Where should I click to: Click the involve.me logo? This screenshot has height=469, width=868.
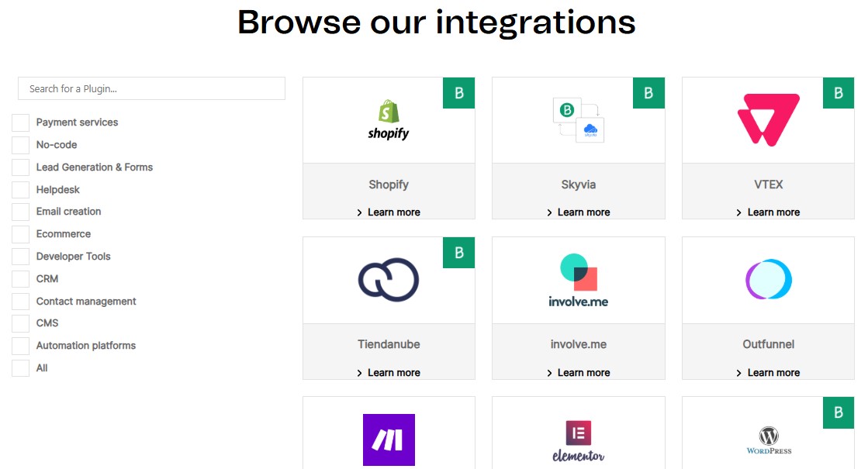(579, 281)
